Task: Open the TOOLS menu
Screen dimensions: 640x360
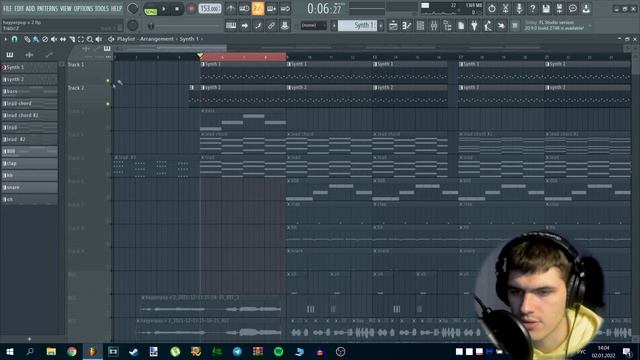Action: (102, 8)
